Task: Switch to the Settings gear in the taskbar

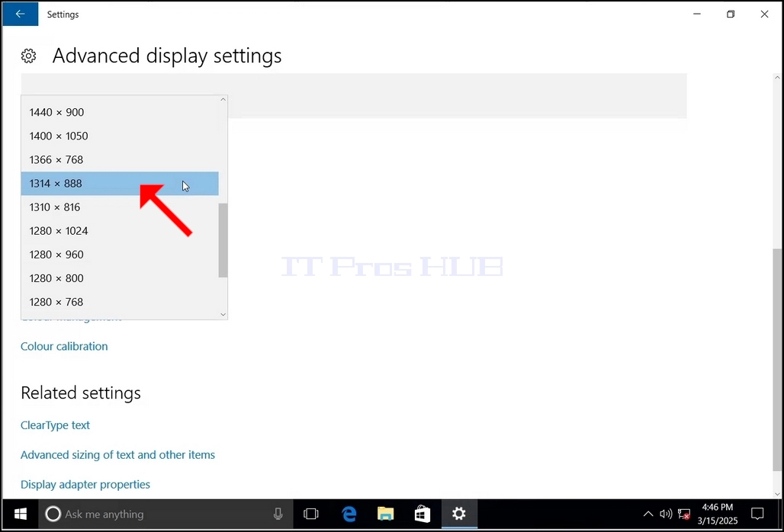Action: tap(459, 514)
